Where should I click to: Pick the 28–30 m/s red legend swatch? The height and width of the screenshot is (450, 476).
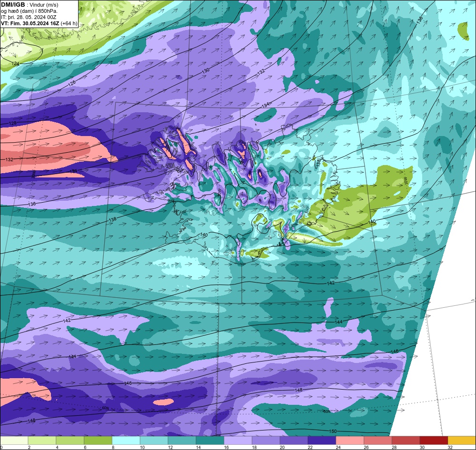tap(406, 440)
